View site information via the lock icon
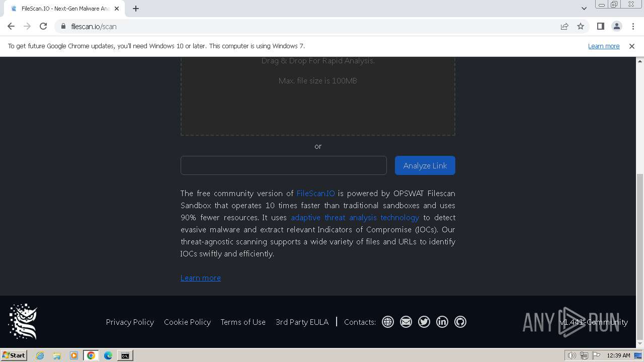 [x=63, y=26]
